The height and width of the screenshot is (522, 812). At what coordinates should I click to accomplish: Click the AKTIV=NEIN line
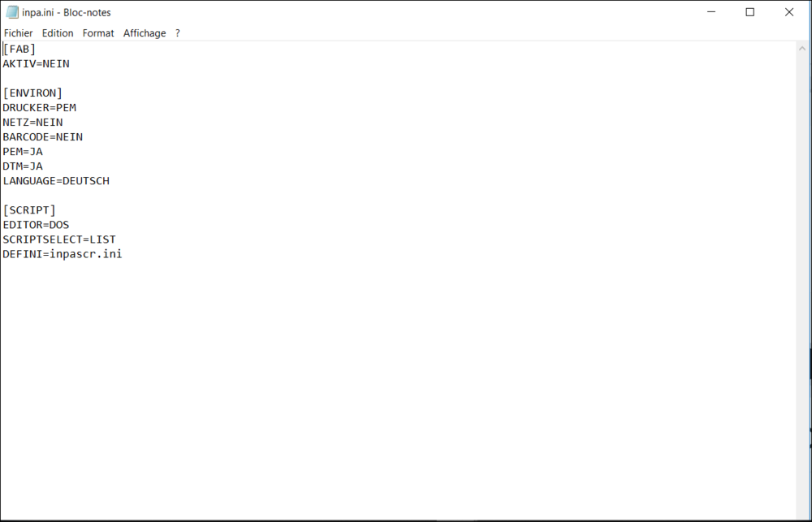(37, 63)
